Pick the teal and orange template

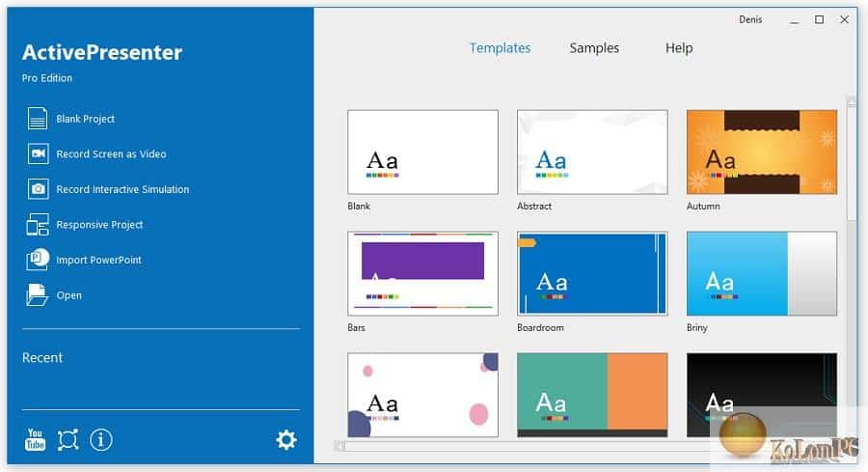[x=592, y=395]
